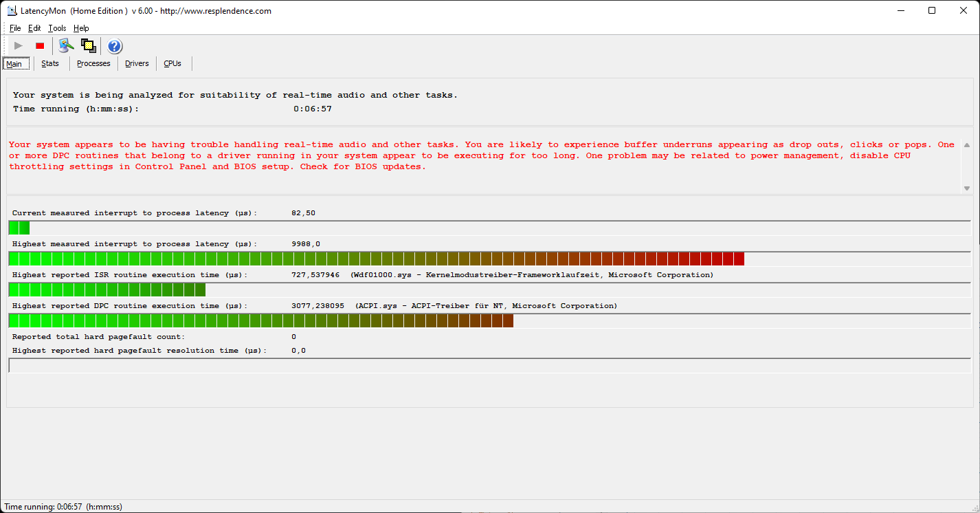Open the File menu
This screenshot has height=513, width=980.
click(x=15, y=28)
